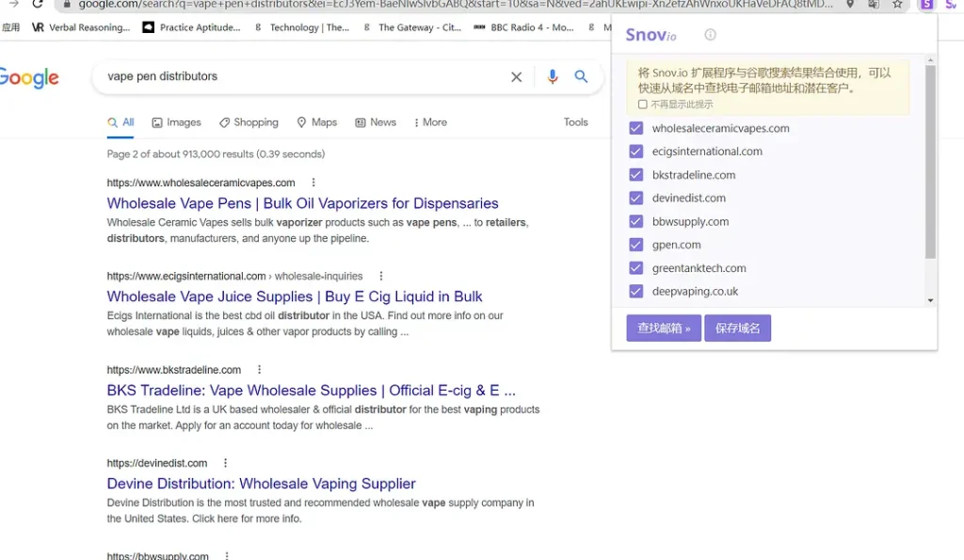
Task: Open the VR Verbal Reasoning bookmark
Action: pos(81,28)
